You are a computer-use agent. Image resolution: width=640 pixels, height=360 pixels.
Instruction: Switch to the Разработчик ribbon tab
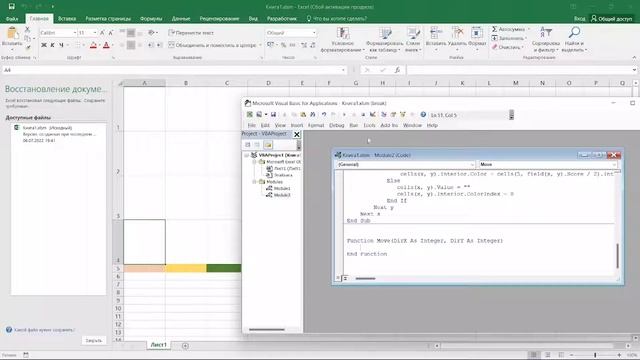point(282,19)
